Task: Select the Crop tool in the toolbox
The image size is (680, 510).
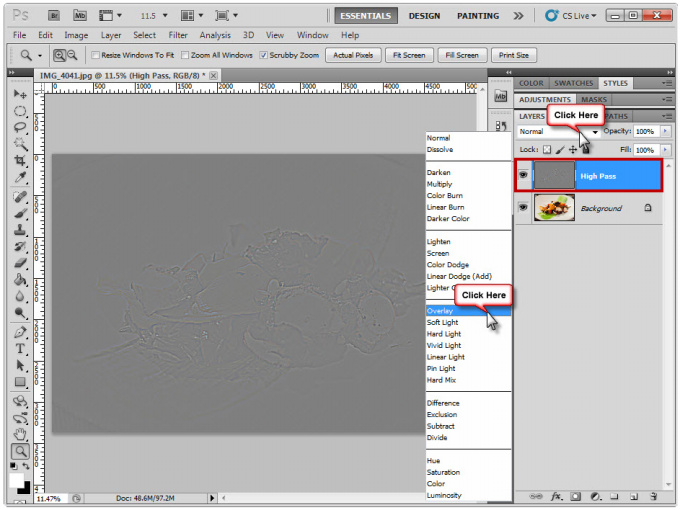Action: [20, 161]
